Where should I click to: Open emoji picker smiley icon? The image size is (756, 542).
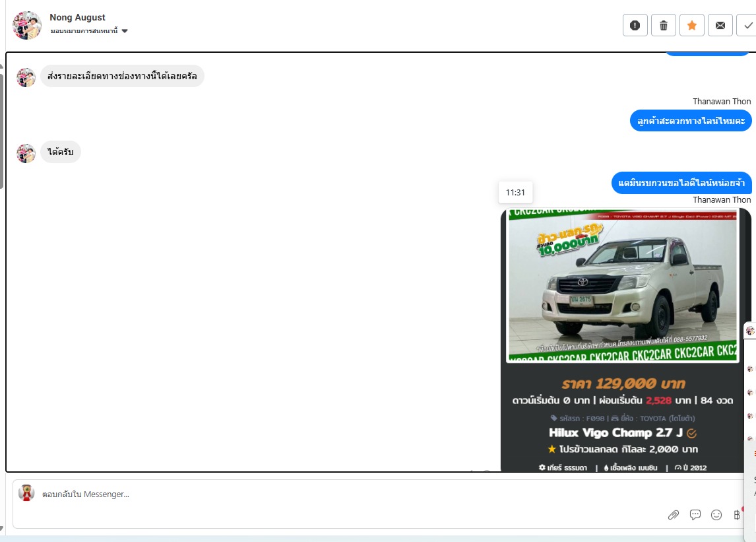point(716,515)
